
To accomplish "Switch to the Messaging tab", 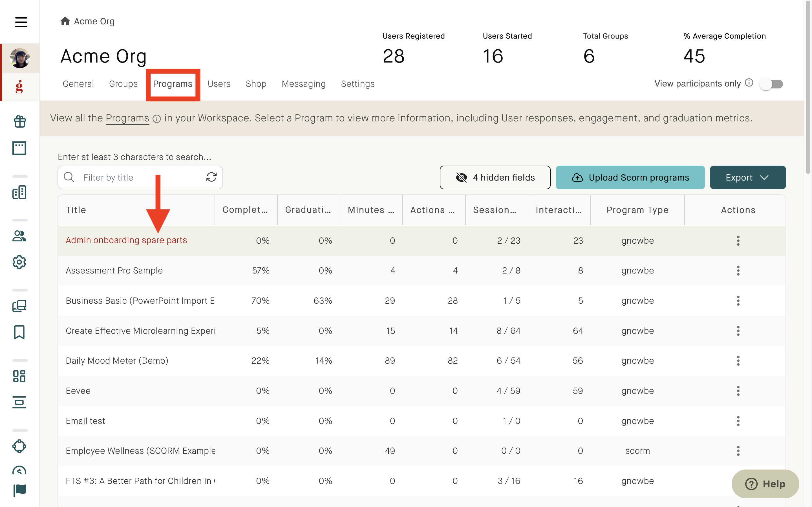I will pos(304,84).
